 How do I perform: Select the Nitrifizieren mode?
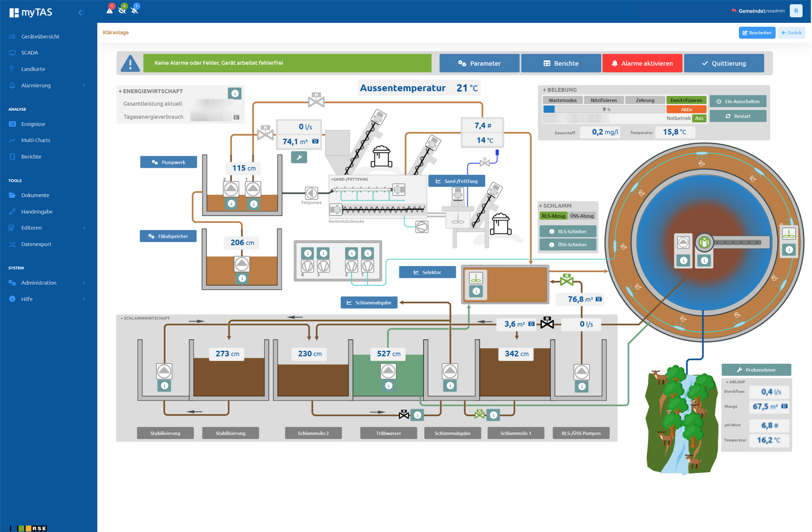pyautogui.click(x=604, y=101)
